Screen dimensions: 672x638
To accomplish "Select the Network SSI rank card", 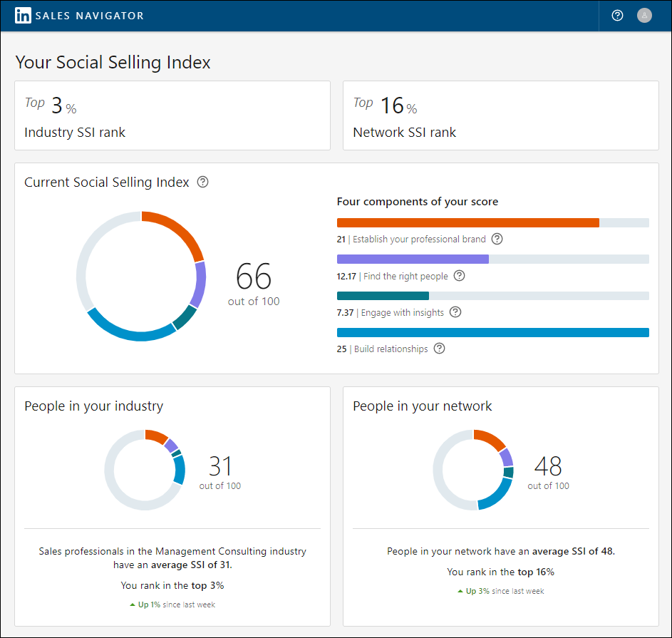I will (x=500, y=115).
